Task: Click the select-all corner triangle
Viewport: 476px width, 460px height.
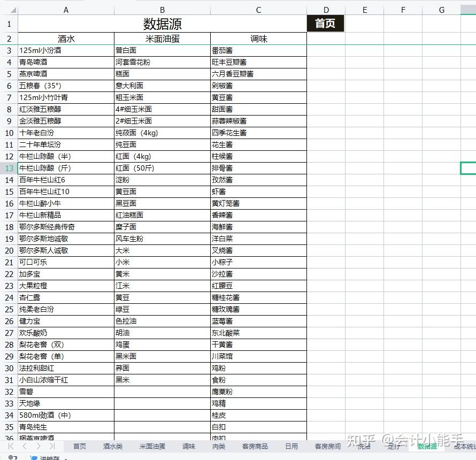Action: 13,10
